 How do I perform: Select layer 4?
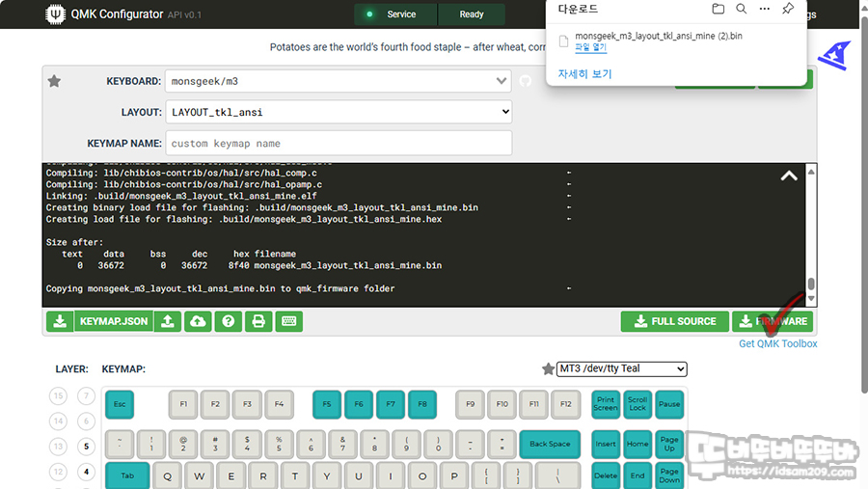(x=86, y=472)
